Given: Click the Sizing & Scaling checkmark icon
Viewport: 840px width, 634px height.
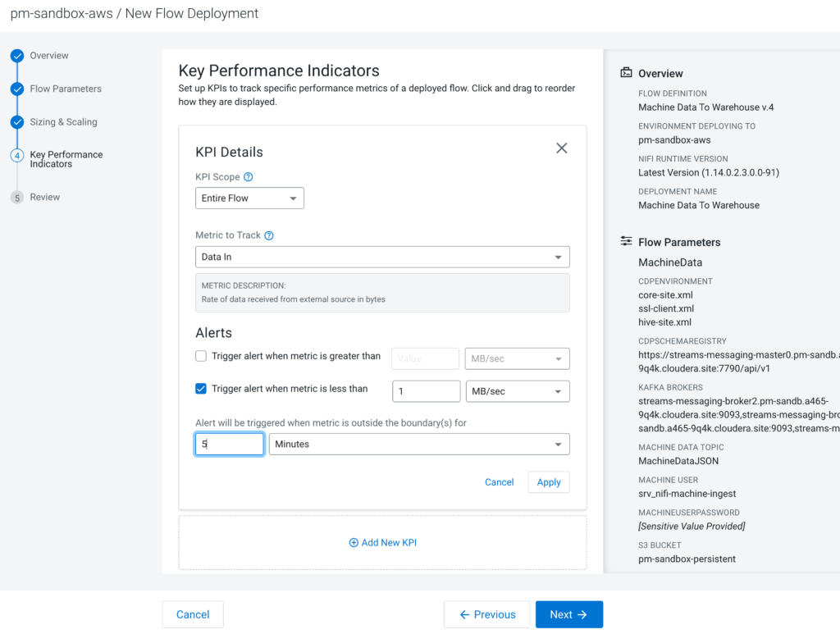Looking at the screenshot, I should pyautogui.click(x=17, y=122).
